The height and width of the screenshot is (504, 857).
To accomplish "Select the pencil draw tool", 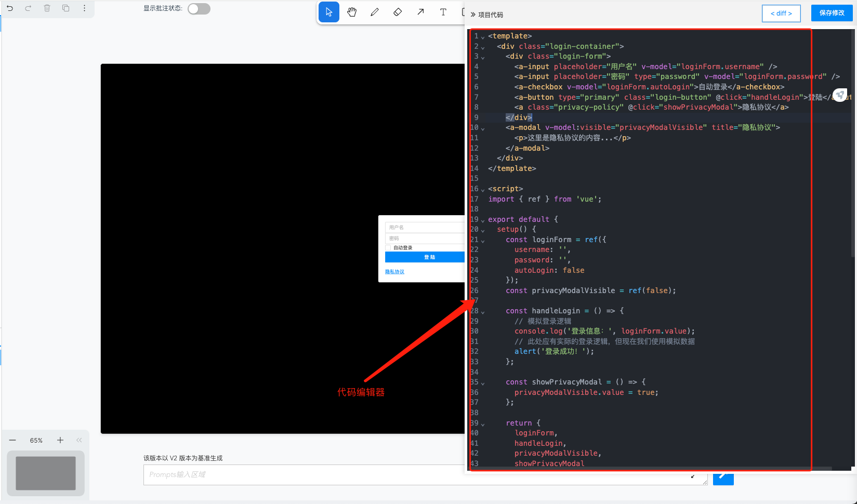I will (375, 12).
